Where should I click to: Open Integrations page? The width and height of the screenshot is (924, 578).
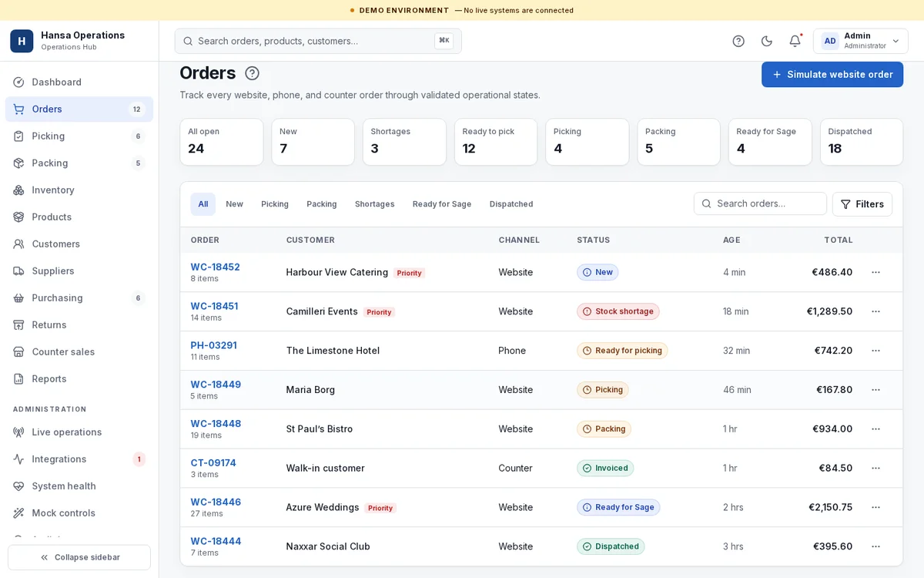click(79, 459)
